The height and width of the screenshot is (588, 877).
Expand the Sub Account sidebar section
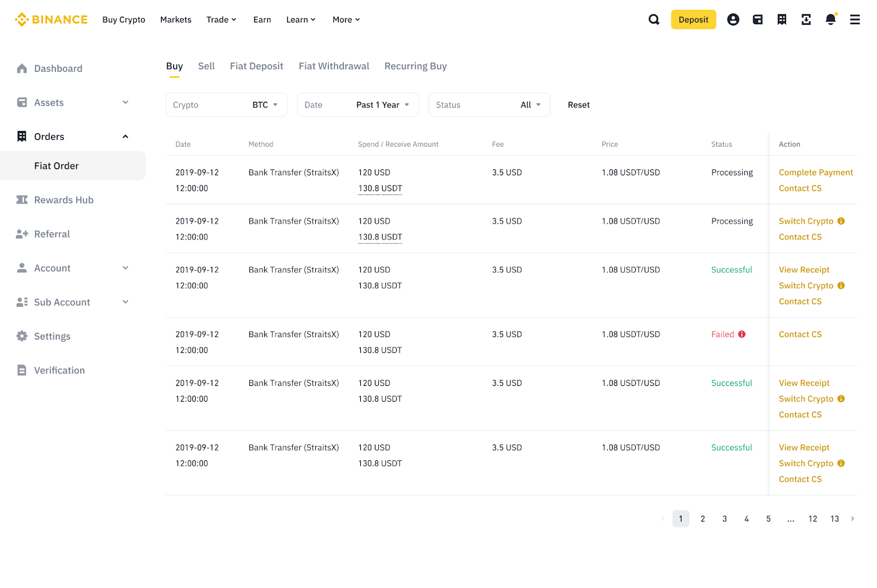[126, 302]
